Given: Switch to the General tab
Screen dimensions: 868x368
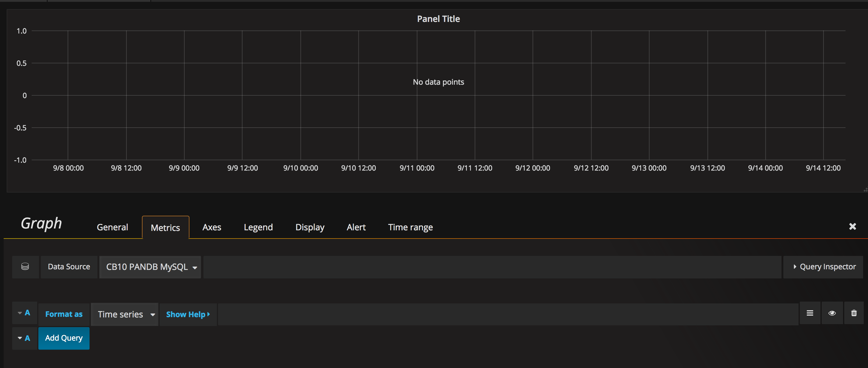Looking at the screenshot, I should [112, 227].
